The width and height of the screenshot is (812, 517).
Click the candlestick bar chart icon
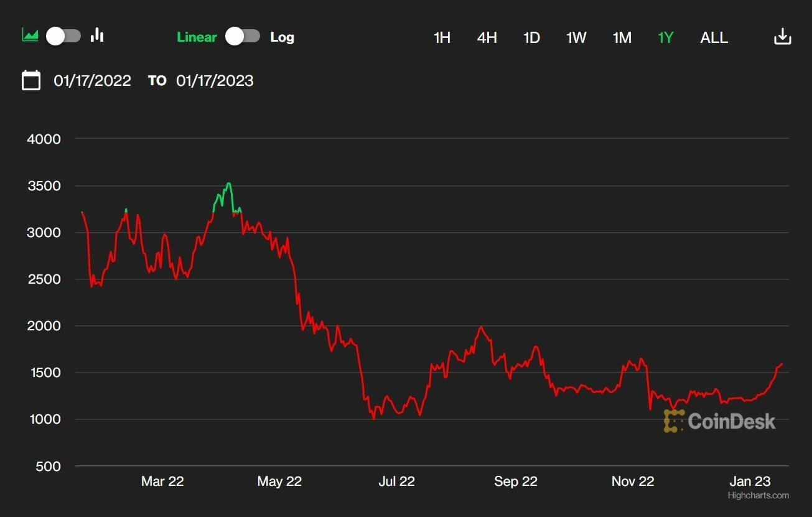tap(97, 35)
